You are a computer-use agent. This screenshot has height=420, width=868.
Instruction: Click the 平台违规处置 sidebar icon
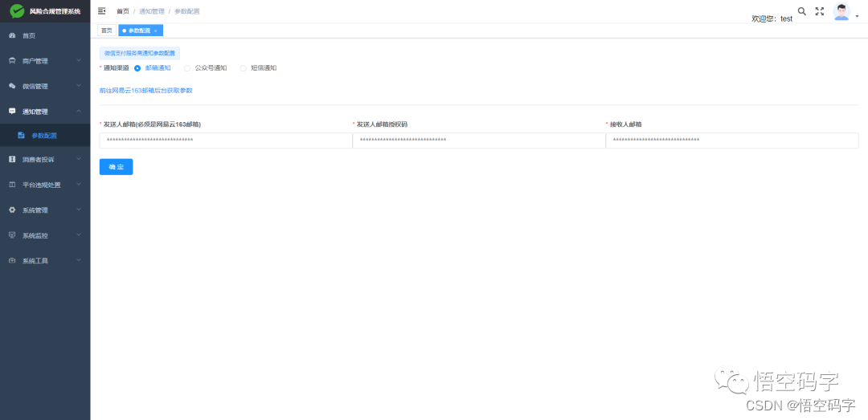[12, 185]
